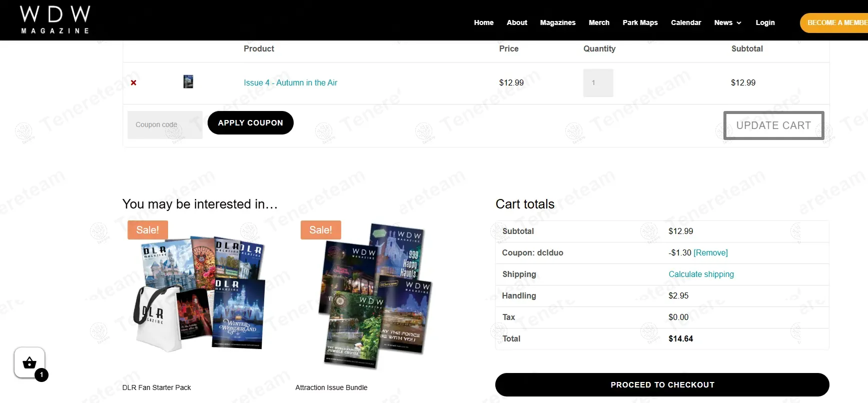Open the Magazines menu item
Viewport: 868px width, 403px height.
pos(558,22)
